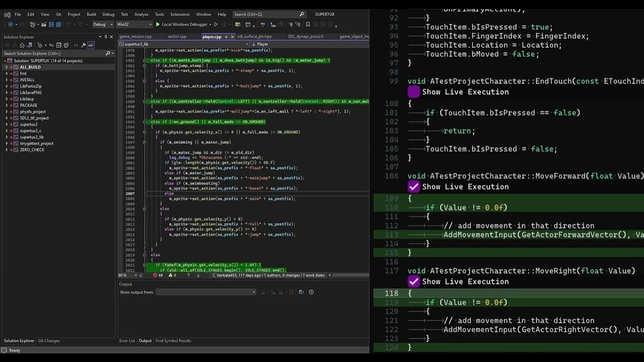Click the Save icon in toolbar
Image resolution: width=644 pixels, height=362 pixels.
click(x=51, y=25)
